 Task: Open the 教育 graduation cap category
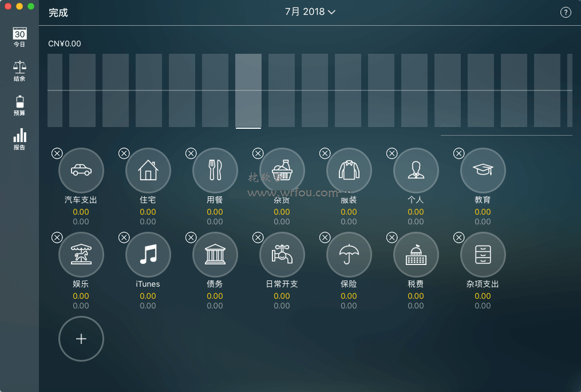coord(483,171)
